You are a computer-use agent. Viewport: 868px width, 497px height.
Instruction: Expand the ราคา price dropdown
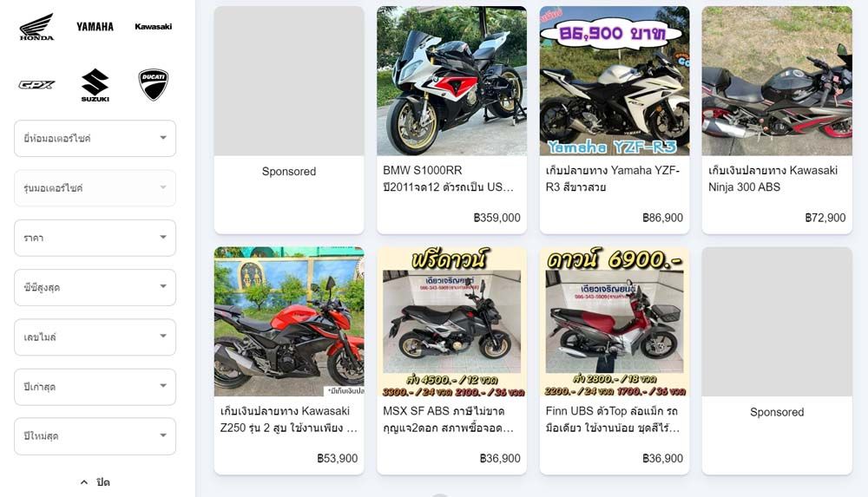pos(95,238)
